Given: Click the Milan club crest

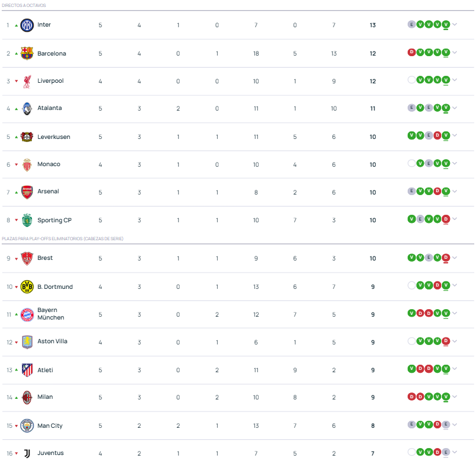Looking at the screenshot, I should pyautogui.click(x=27, y=398).
